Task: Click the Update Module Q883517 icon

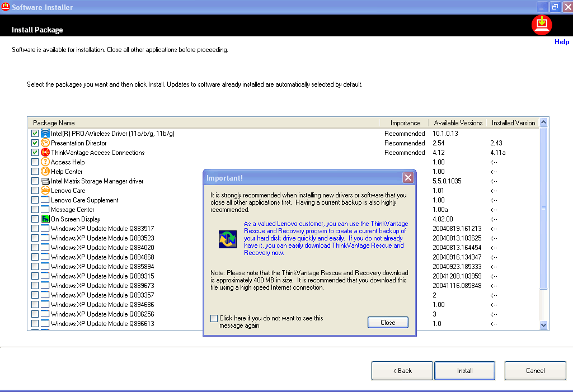Action: click(x=45, y=228)
